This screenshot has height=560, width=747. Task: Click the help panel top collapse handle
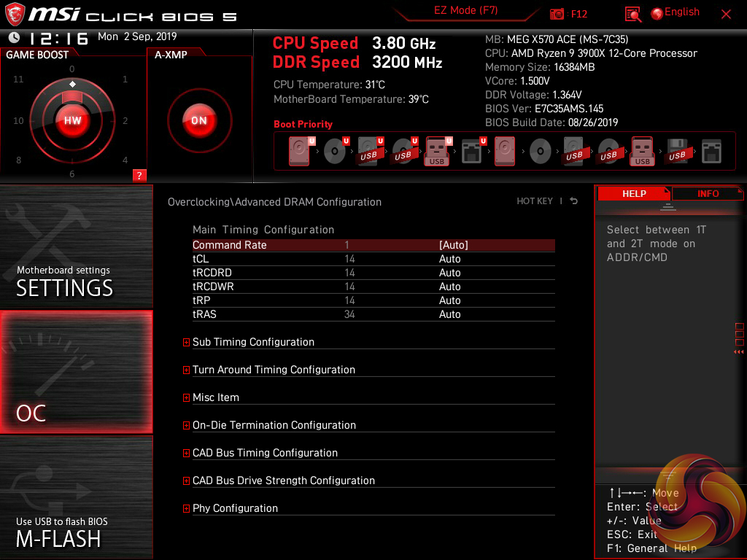tap(668, 207)
